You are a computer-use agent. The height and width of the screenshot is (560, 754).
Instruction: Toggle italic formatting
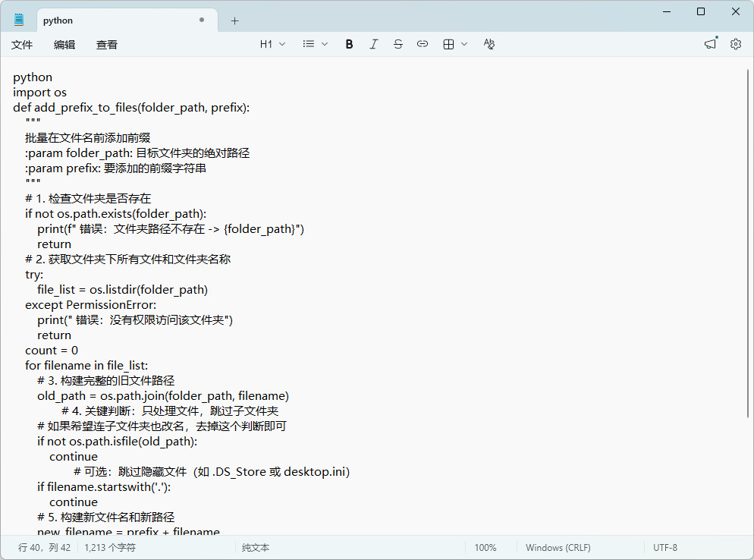[374, 44]
